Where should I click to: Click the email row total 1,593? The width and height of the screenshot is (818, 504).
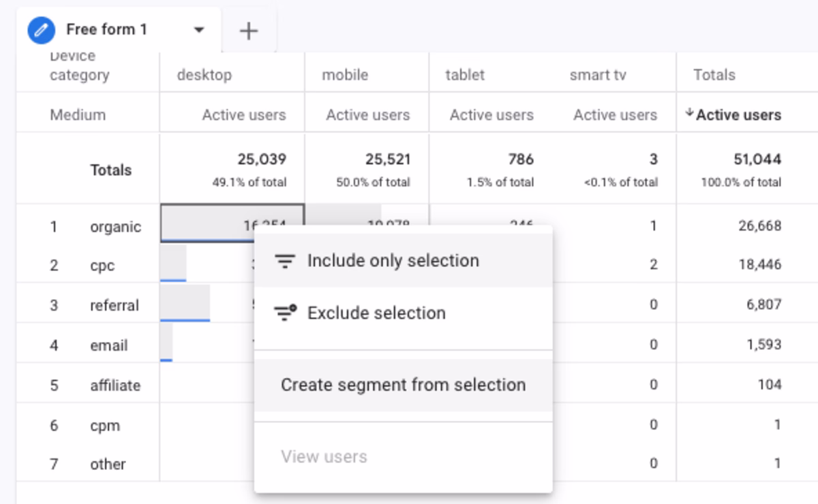pyautogui.click(x=763, y=345)
